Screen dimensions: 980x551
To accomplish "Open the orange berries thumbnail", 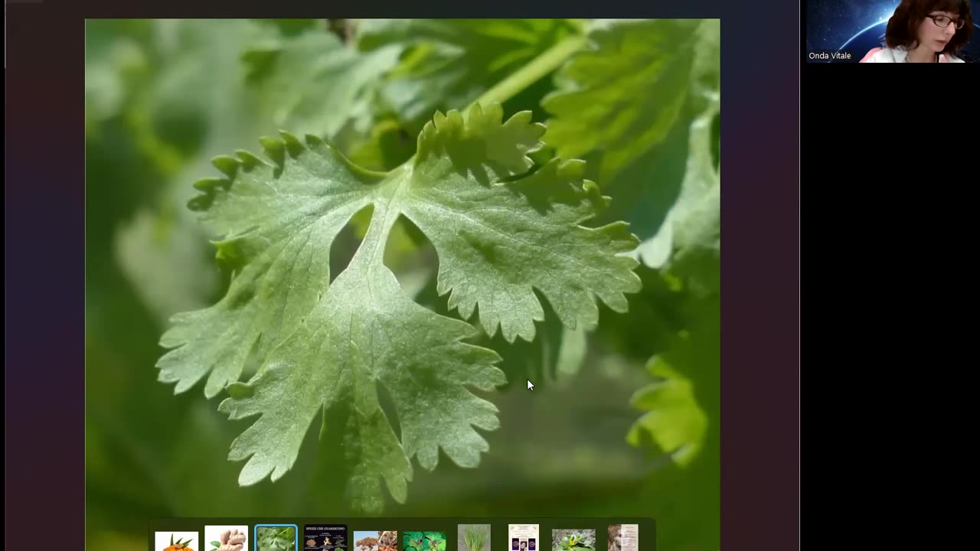I will point(176,540).
